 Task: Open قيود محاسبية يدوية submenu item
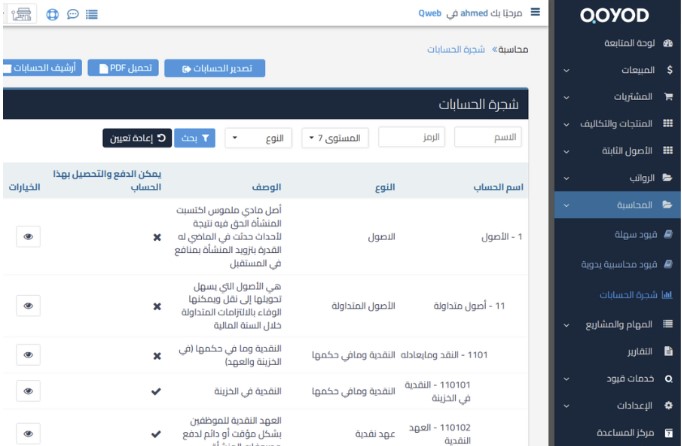pyautogui.click(x=618, y=264)
